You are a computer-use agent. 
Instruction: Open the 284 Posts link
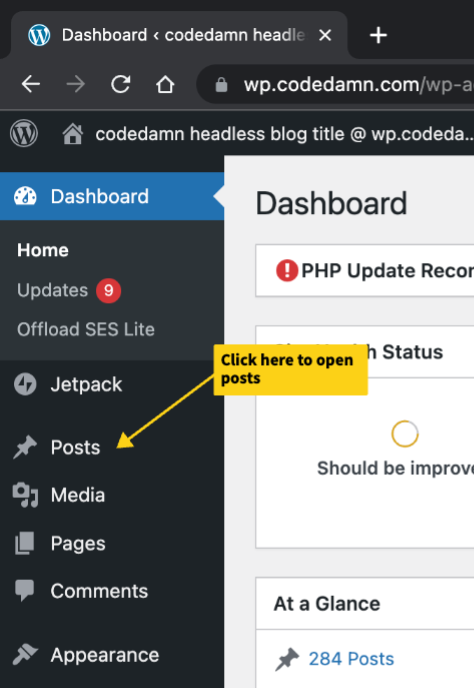[351, 659]
